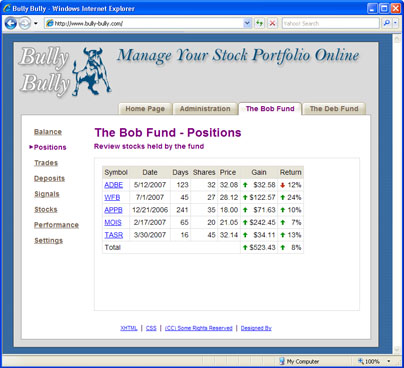
Task: Open the recent pages dropdown arrow
Action: point(36,24)
